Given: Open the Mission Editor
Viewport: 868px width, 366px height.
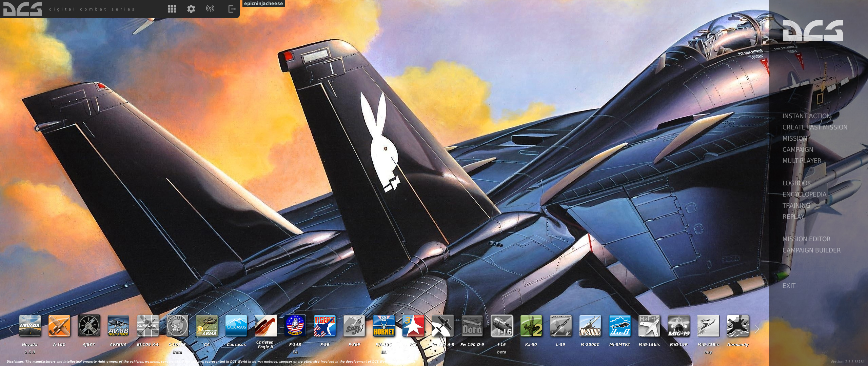Looking at the screenshot, I should (806, 239).
